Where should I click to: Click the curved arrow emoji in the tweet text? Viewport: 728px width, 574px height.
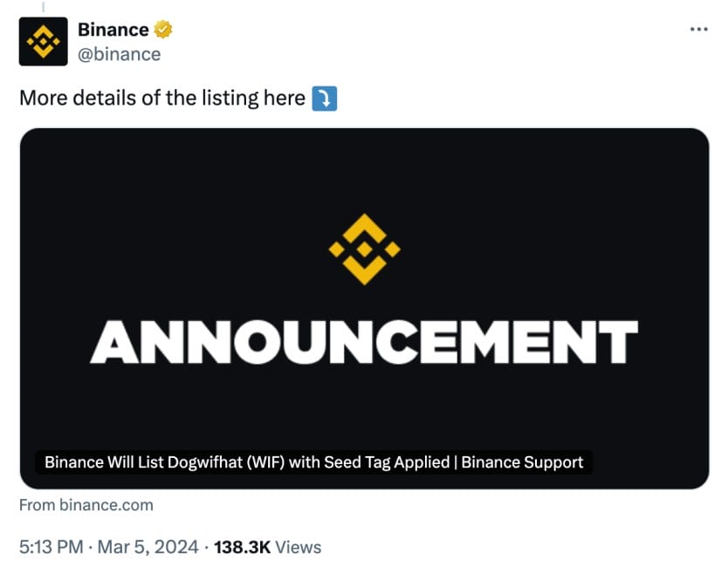pyautogui.click(x=323, y=98)
